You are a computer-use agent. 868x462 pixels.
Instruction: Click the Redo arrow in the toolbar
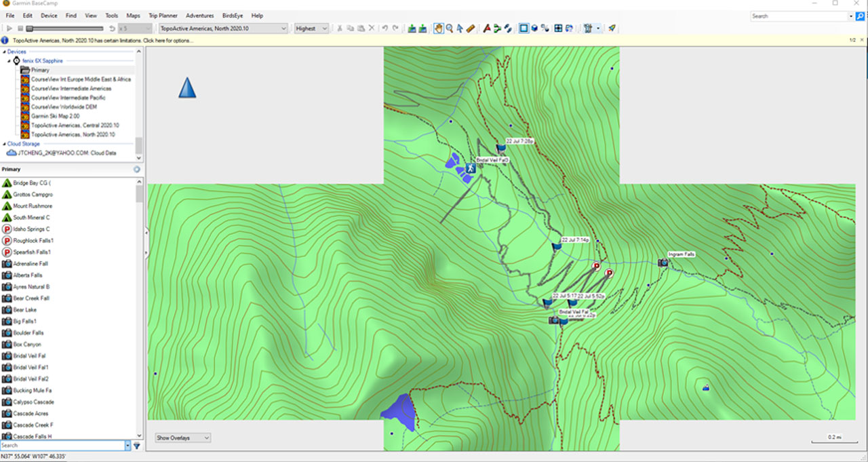pyautogui.click(x=395, y=28)
